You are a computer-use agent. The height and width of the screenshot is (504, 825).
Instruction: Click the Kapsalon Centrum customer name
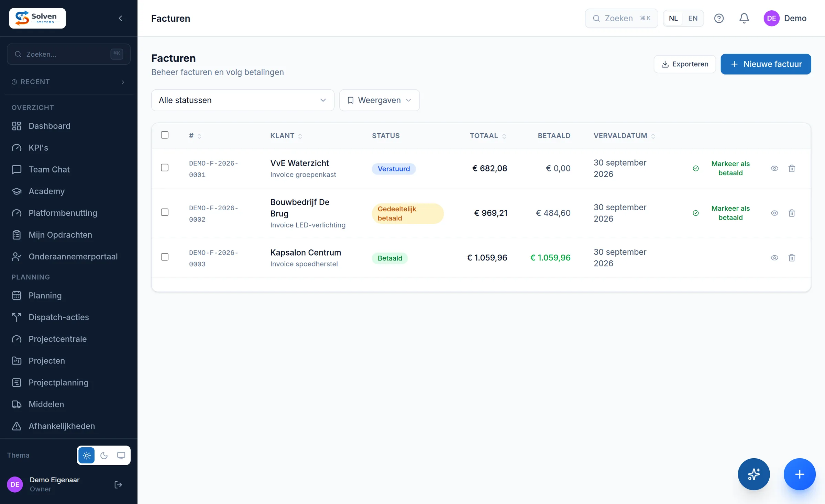tap(306, 253)
